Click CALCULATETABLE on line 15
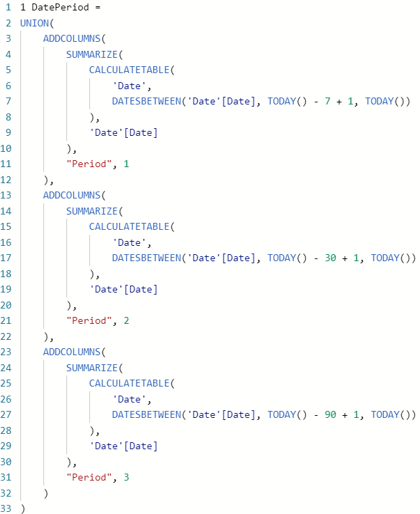This screenshot has width=420, height=514. click(129, 226)
